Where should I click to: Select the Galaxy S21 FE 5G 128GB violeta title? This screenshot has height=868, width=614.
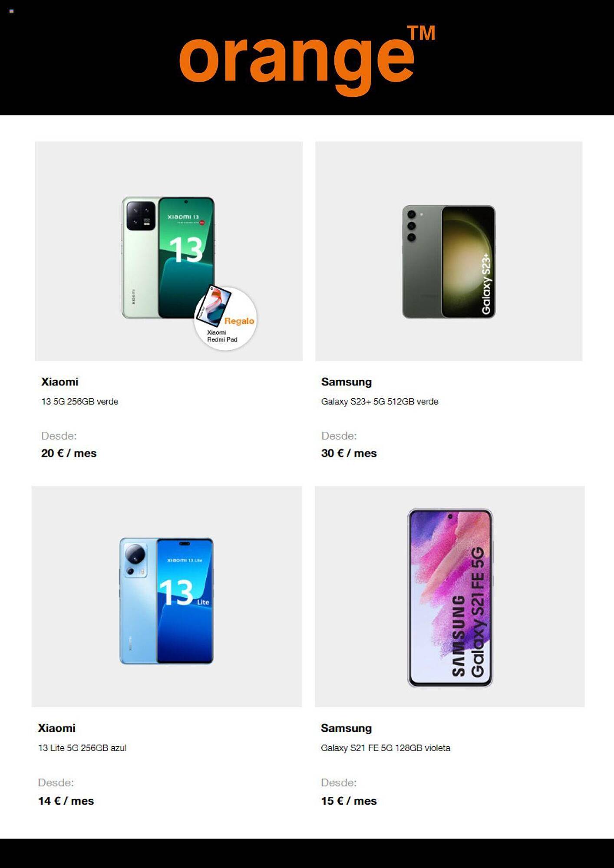pos(386,748)
